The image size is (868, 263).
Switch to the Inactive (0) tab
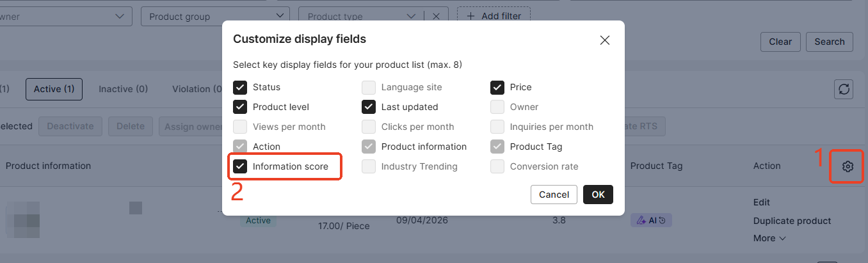[123, 89]
